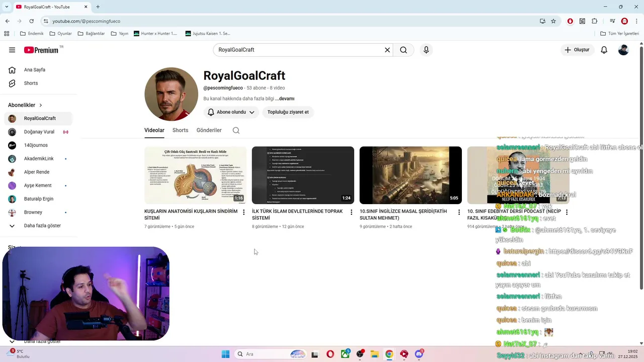Open the Tüm Yer İşaretleri folder
The height and width of the screenshot is (362, 644).
point(620,34)
